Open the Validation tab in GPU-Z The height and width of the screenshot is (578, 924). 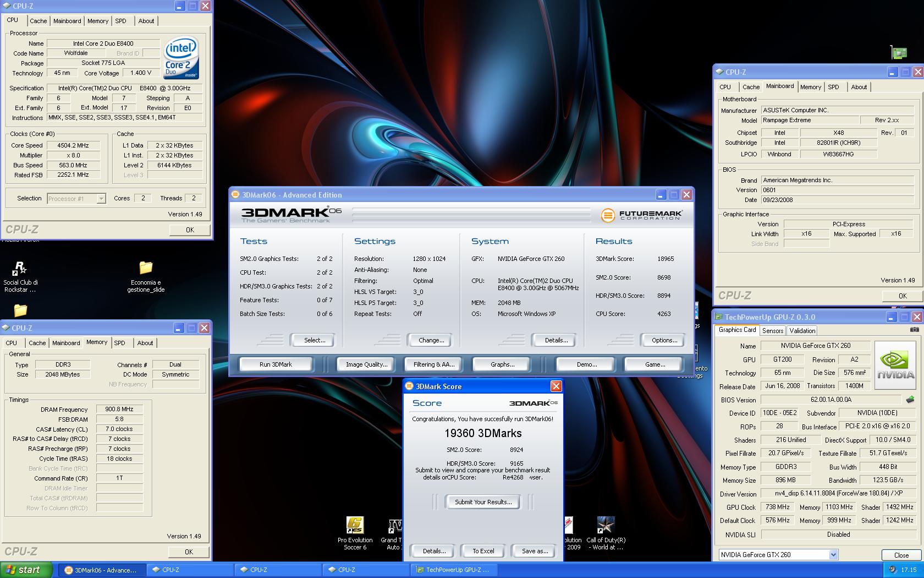[x=802, y=330]
